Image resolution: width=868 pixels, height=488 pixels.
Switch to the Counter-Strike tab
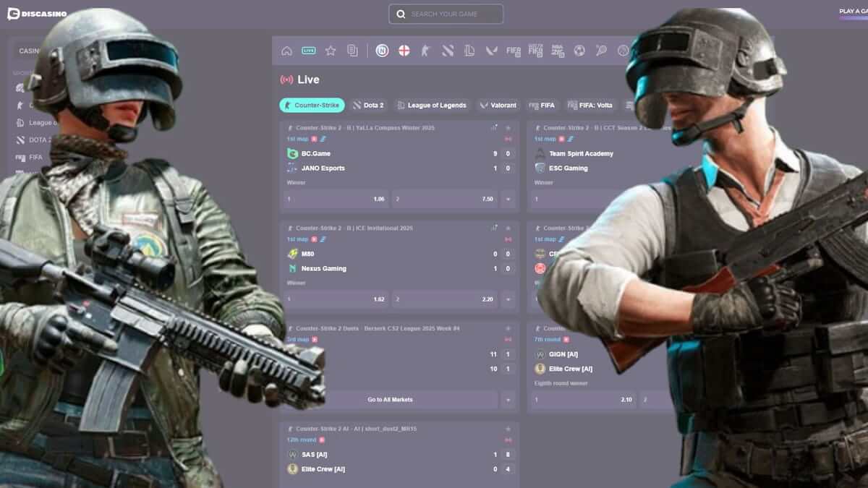(x=312, y=106)
